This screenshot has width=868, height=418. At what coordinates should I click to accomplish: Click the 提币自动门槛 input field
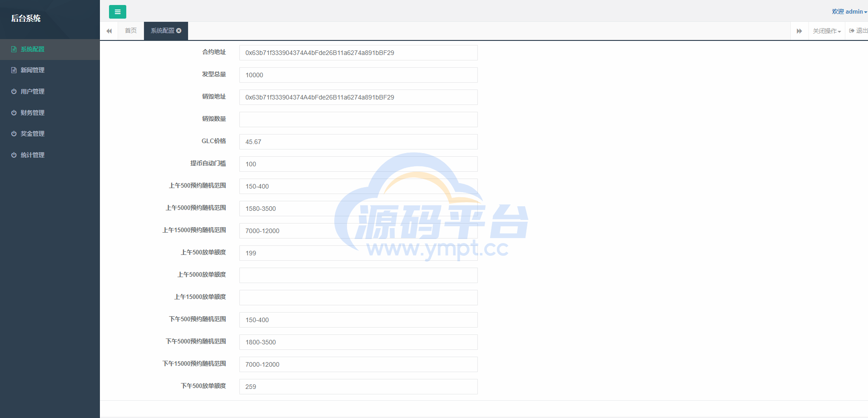coord(358,164)
